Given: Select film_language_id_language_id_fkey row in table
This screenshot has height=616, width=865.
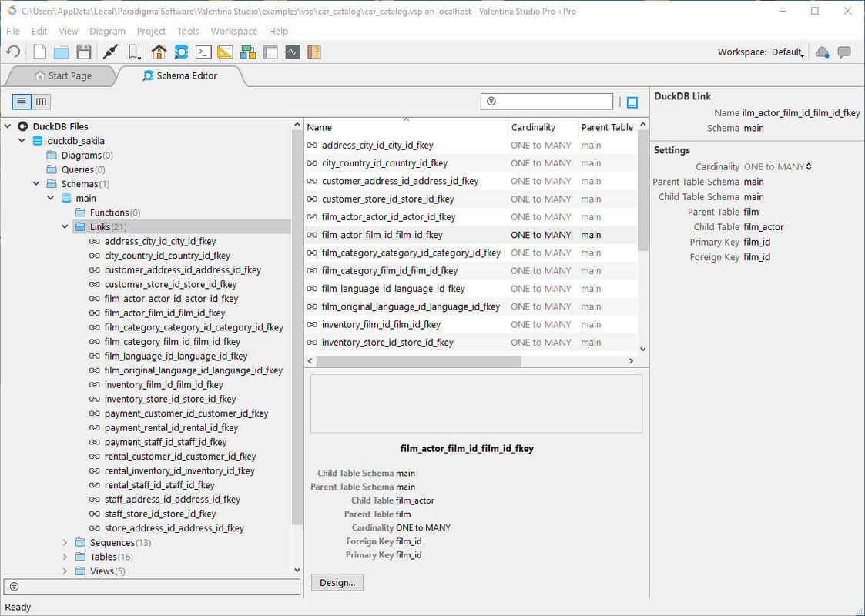Looking at the screenshot, I should point(471,289).
